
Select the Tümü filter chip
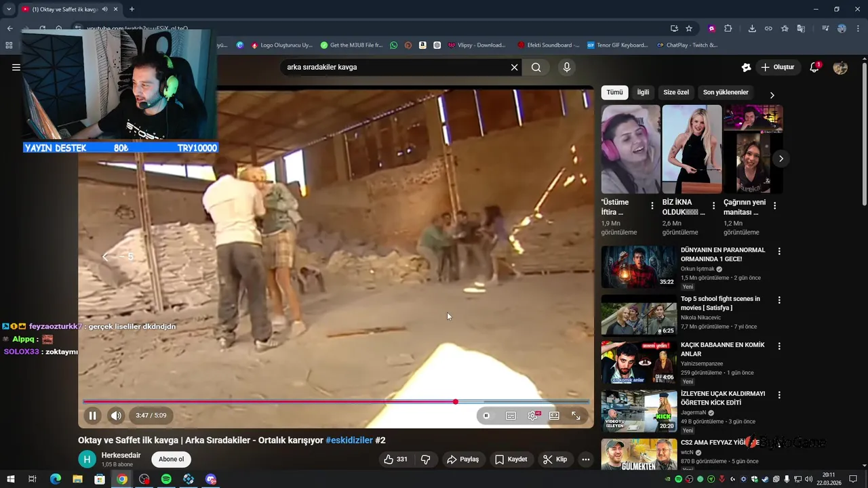click(614, 92)
